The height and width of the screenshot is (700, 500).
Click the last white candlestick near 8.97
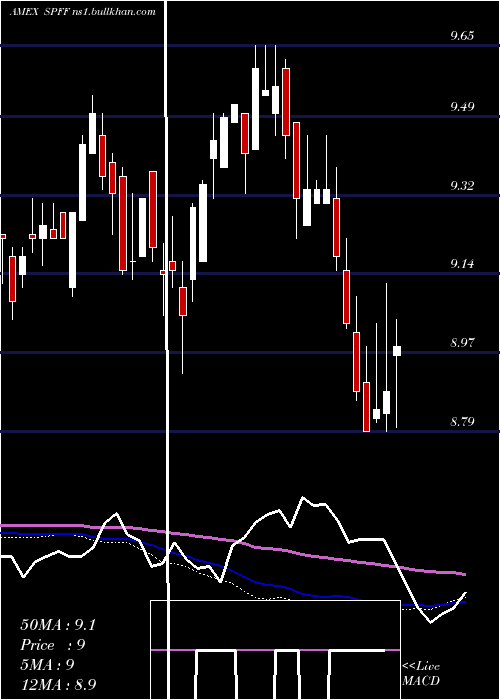click(x=396, y=351)
